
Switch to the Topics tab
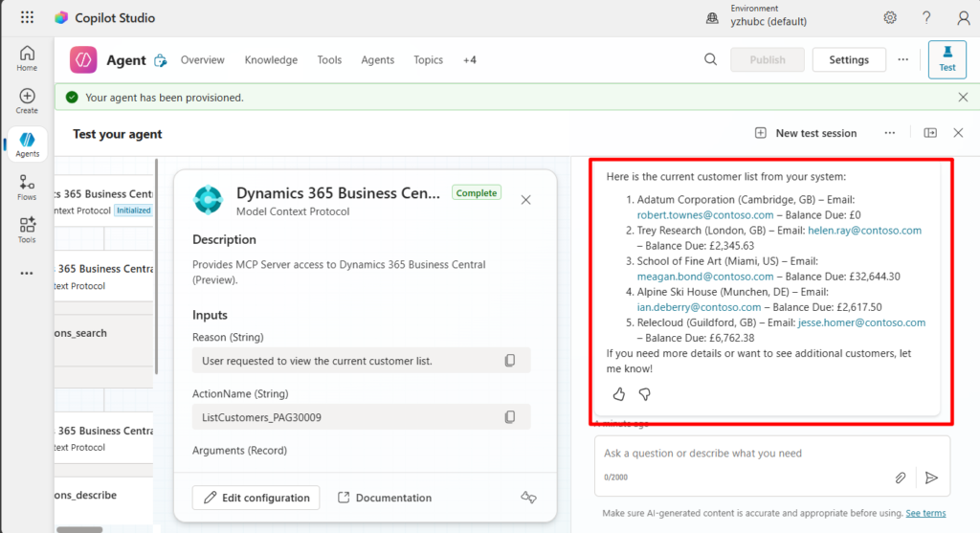[428, 59]
